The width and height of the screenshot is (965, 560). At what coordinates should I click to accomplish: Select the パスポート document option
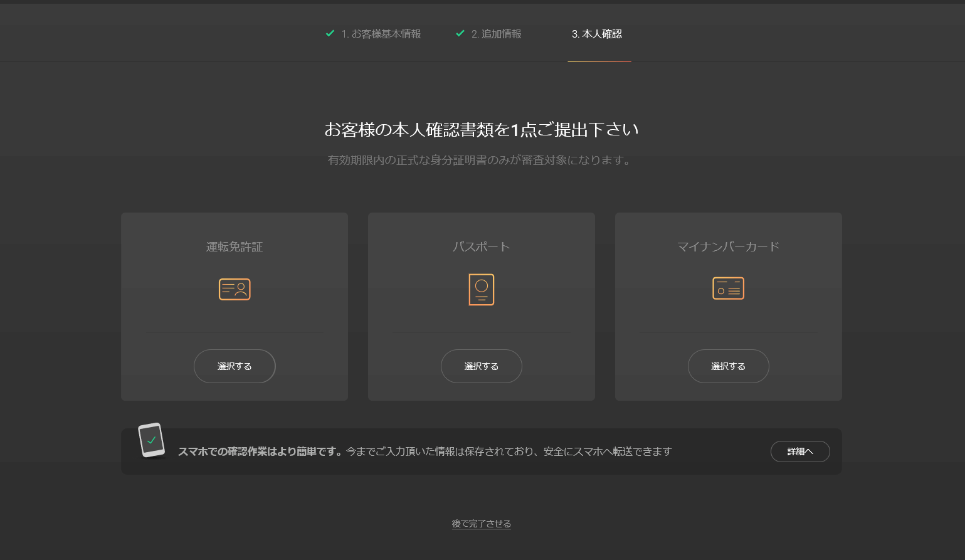pyautogui.click(x=481, y=306)
